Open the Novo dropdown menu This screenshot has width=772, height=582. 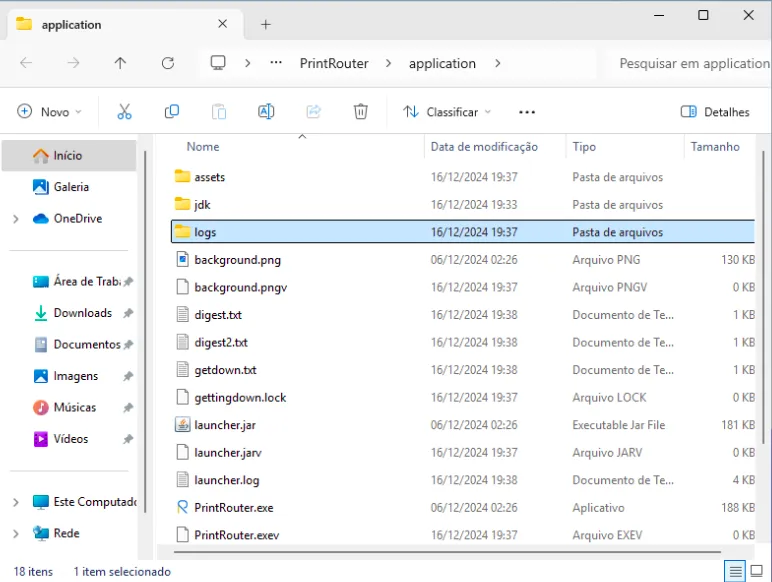point(50,112)
